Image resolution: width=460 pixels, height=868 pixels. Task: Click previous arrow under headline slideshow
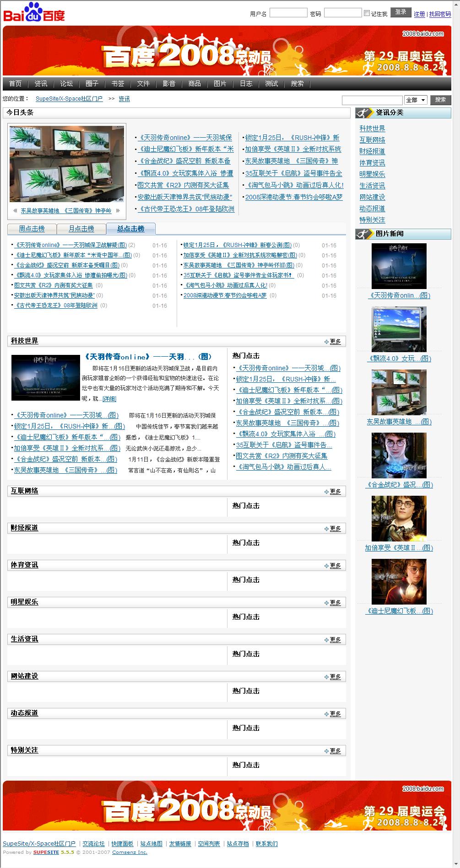16,211
